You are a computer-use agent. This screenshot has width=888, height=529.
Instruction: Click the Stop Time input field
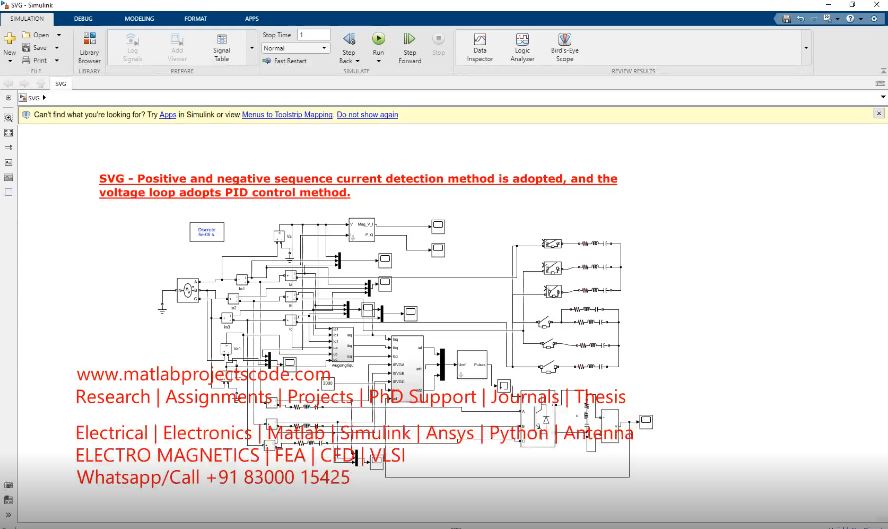[313, 35]
